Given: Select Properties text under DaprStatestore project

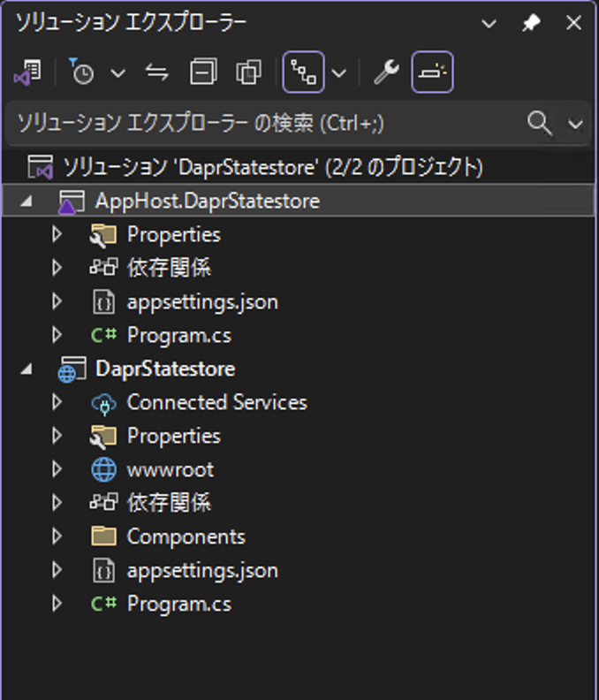Looking at the screenshot, I should (x=174, y=436).
